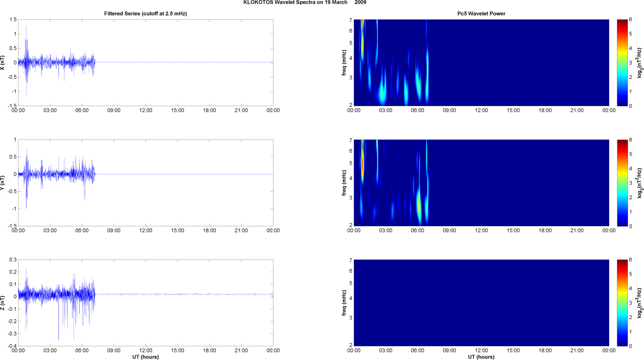Click 'freq (mHz)' label of the X spectrogram
This screenshot has width=644, height=360.
click(x=344, y=63)
